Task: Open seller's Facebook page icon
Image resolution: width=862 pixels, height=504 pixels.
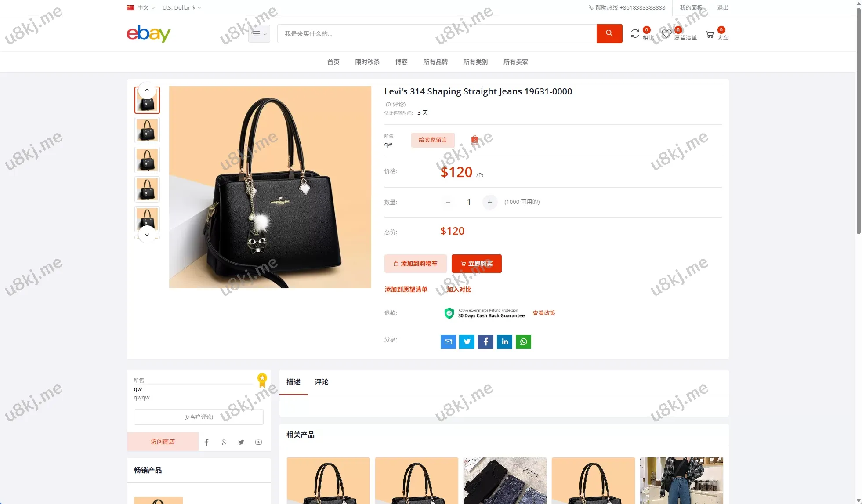Action: tap(206, 442)
